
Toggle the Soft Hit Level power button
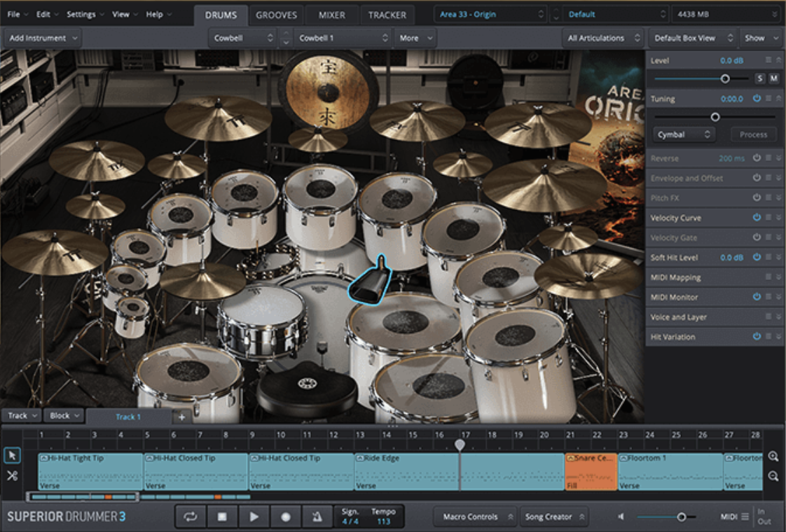757,257
